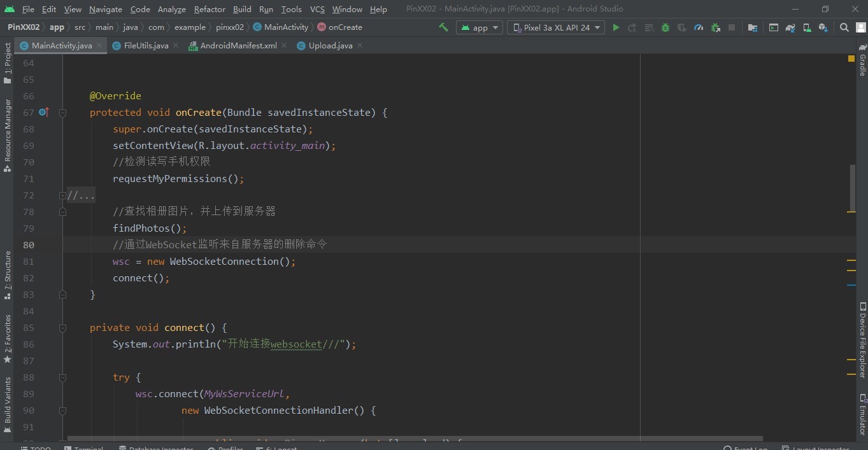Switch to the FileUtils.java tab

pyautogui.click(x=146, y=46)
